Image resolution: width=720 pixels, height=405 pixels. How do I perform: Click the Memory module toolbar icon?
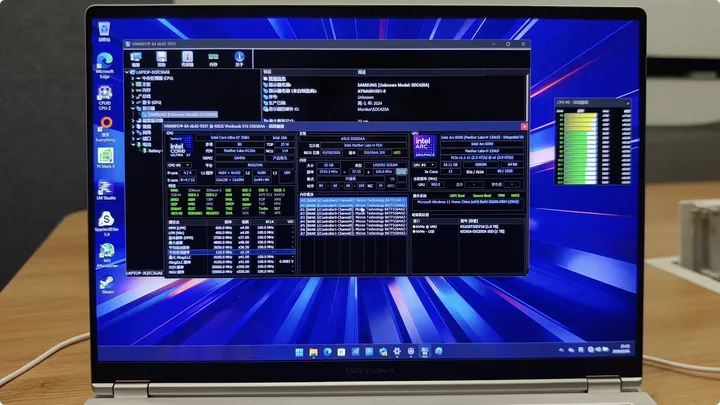[213, 59]
